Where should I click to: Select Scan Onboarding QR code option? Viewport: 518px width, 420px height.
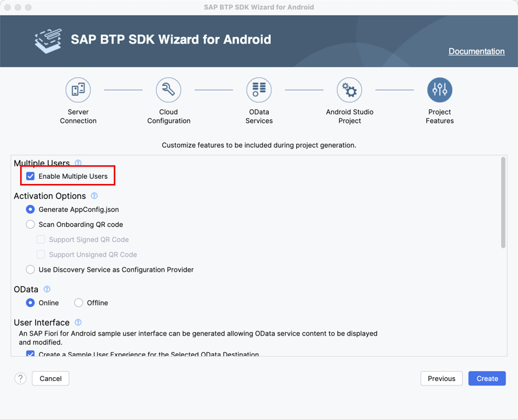pos(31,224)
